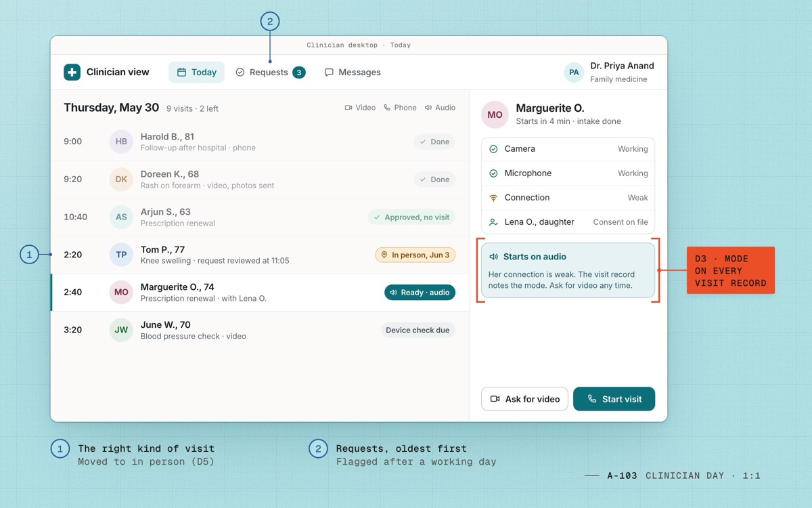Click the Ask for video button
Screen dimensions: 812x508
[524, 399]
